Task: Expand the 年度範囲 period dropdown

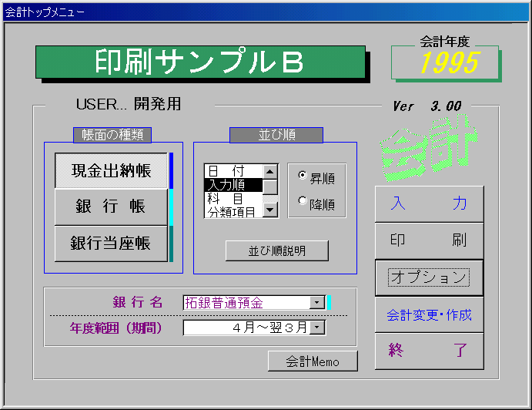Action: coord(317,328)
